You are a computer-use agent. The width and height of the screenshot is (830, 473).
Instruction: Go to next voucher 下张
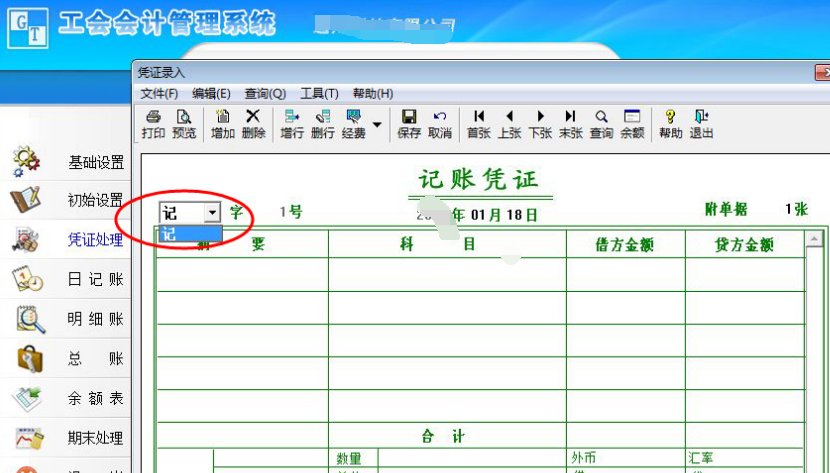coord(540,124)
